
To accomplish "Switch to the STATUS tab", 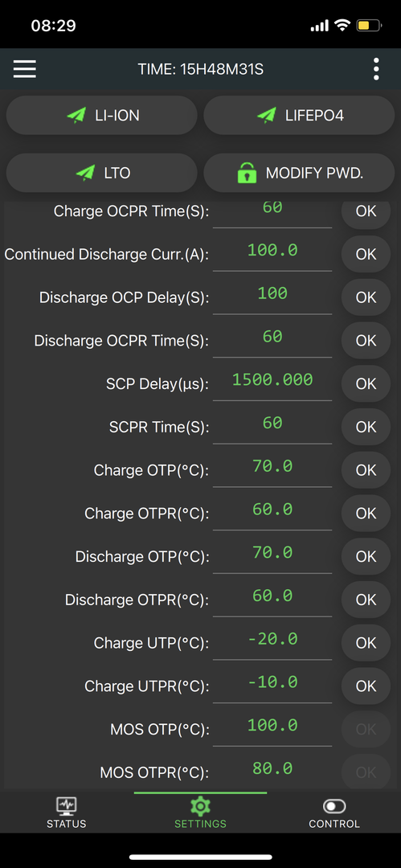I will tap(67, 812).
